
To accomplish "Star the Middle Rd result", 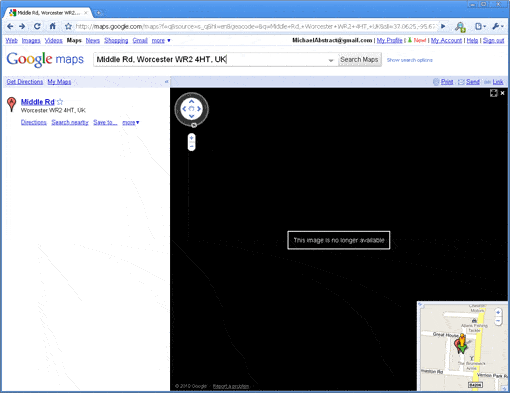I will tap(60, 102).
